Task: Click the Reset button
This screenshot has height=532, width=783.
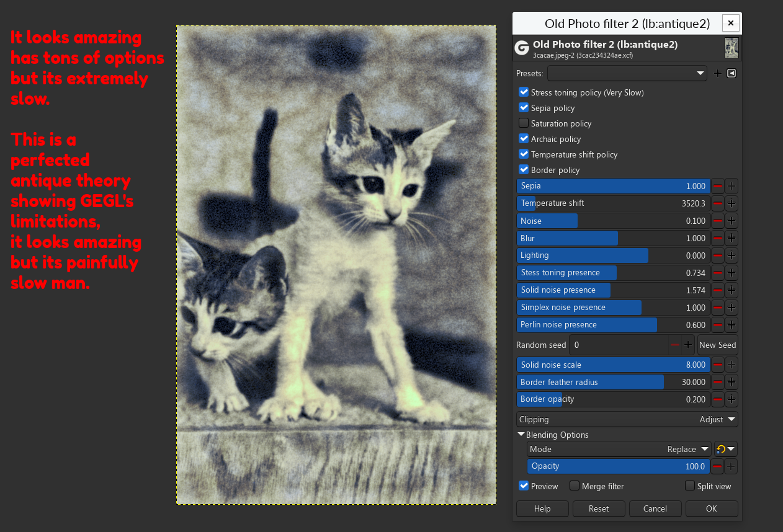Action: click(599, 508)
